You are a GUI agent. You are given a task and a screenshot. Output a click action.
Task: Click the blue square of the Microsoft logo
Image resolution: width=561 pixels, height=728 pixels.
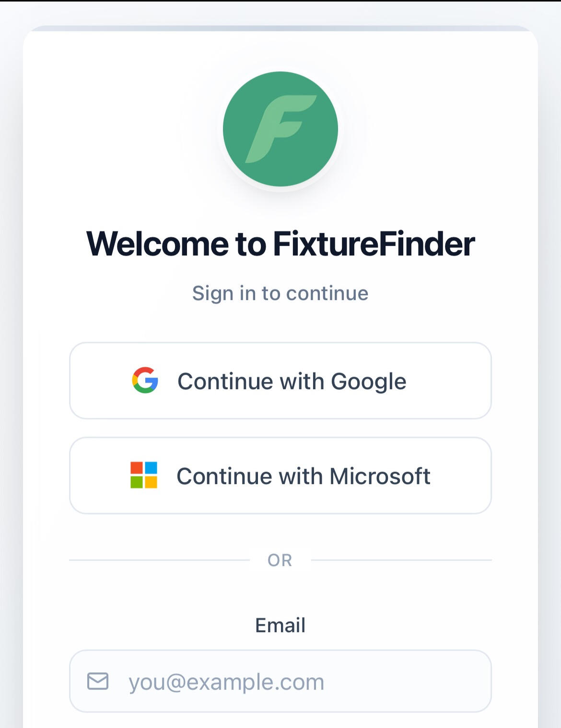[151, 468]
